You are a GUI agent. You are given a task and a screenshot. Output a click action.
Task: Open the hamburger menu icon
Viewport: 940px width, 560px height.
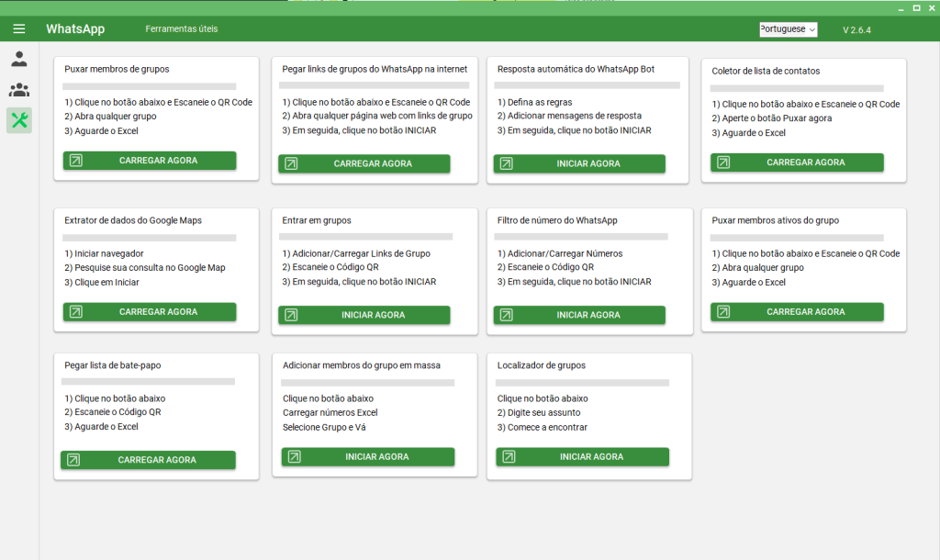click(x=19, y=28)
